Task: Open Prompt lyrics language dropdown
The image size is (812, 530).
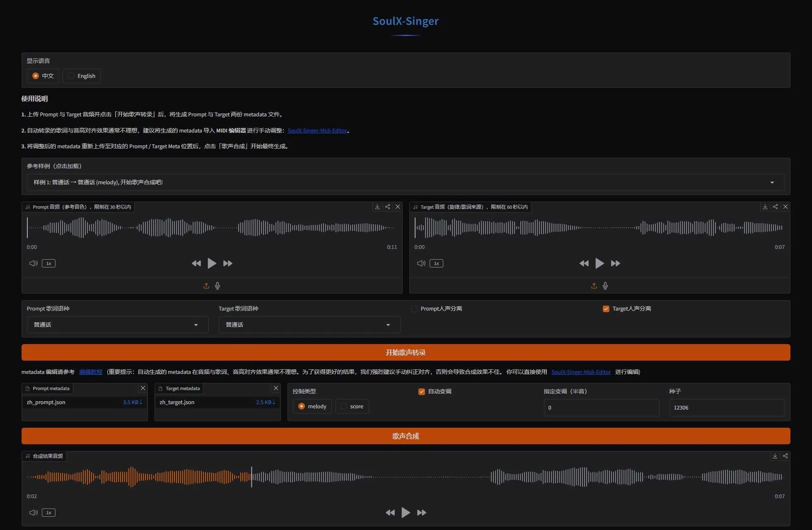Action: [117, 325]
